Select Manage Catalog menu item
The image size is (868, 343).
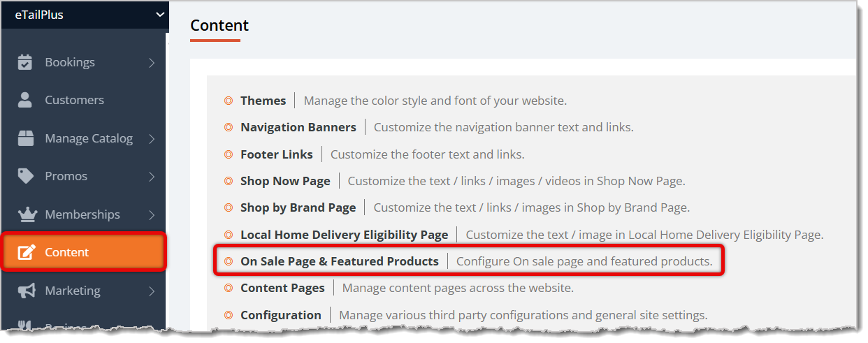[x=89, y=138]
